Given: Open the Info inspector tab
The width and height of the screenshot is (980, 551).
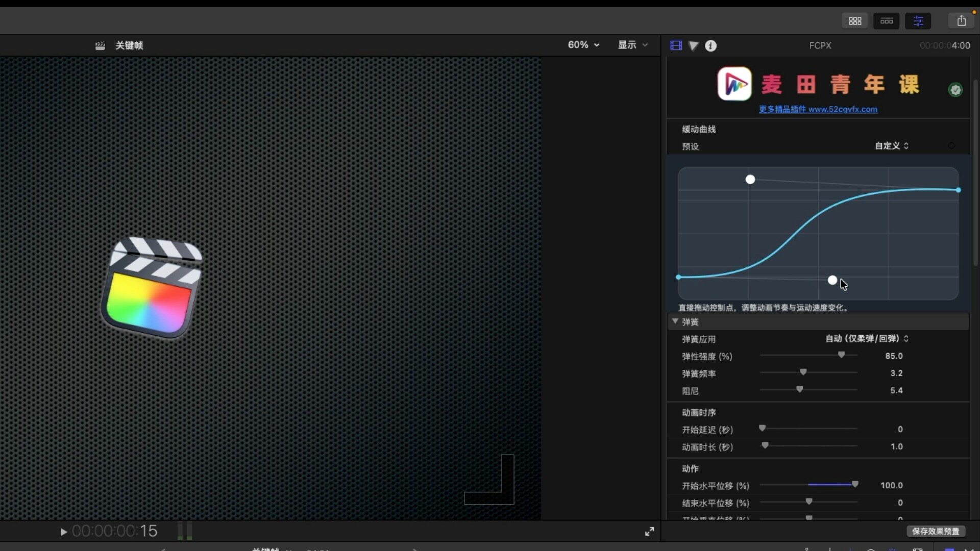Looking at the screenshot, I should tap(710, 46).
